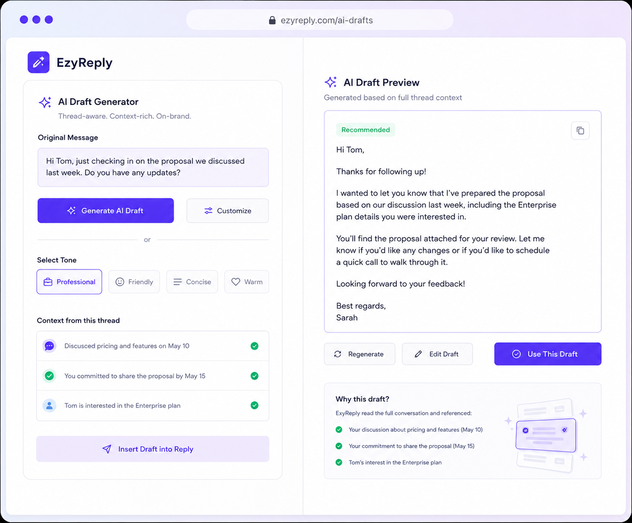The width and height of the screenshot is (632, 523).
Task: Pick the Warm tone
Action: (x=247, y=282)
